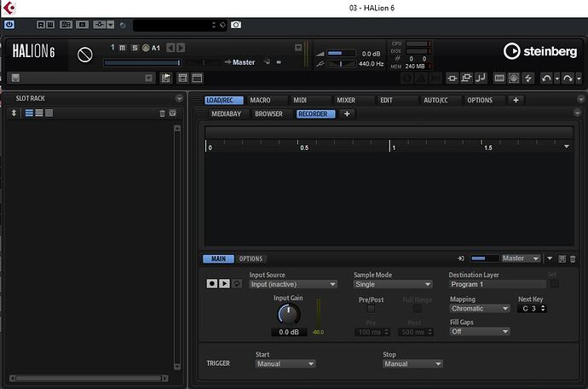Click the empty program load icon
The height and width of the screenshot is (389, 588).
tap(84, 55)
